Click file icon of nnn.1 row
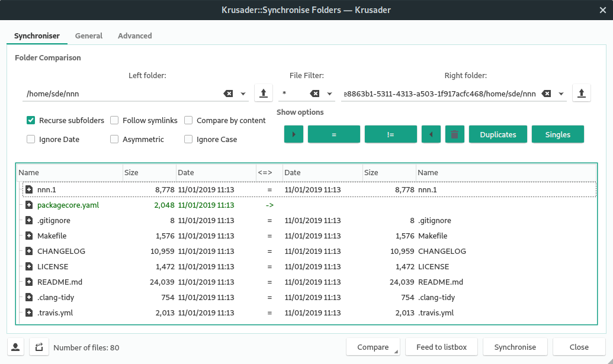This screenshot has width=613, height=364. [x=29, y=189]
